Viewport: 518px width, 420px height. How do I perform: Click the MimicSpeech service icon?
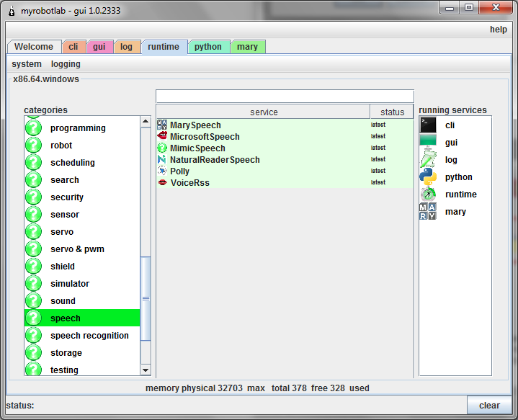(162, 148)
